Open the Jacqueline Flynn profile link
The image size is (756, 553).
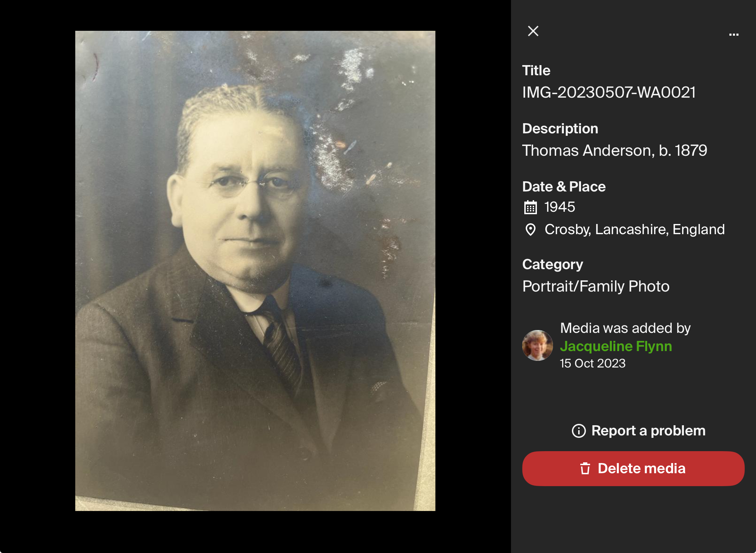[616, 346]
